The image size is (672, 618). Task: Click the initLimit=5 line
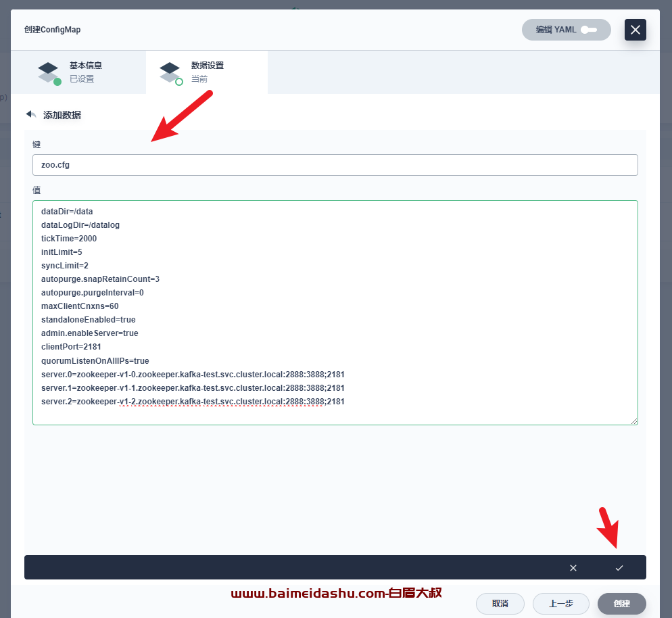click(x=62, y=252)
